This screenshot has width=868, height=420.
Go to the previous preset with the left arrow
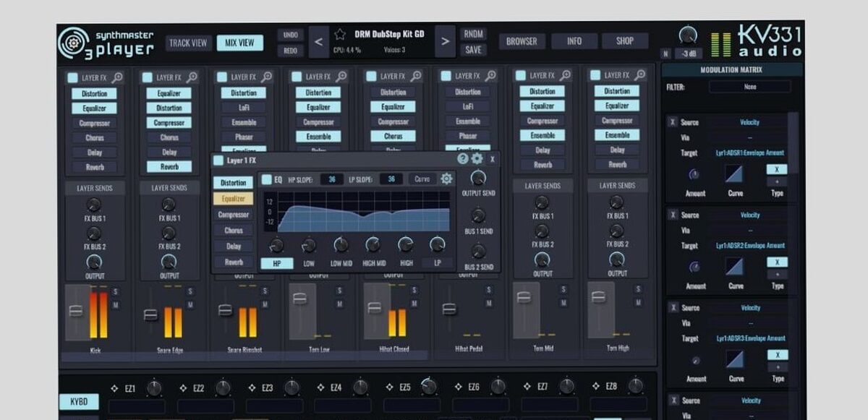click(318, 42)
